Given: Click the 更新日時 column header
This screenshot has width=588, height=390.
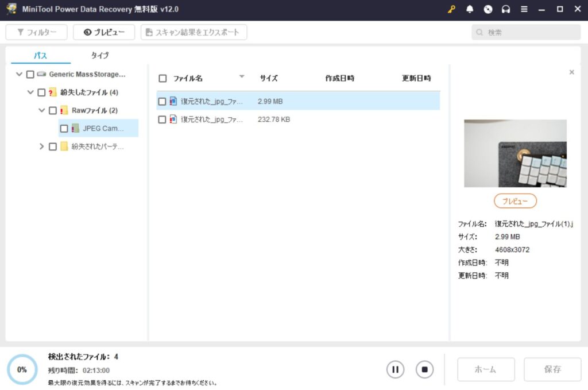Looking at the screenshot, I should [417, 78].
